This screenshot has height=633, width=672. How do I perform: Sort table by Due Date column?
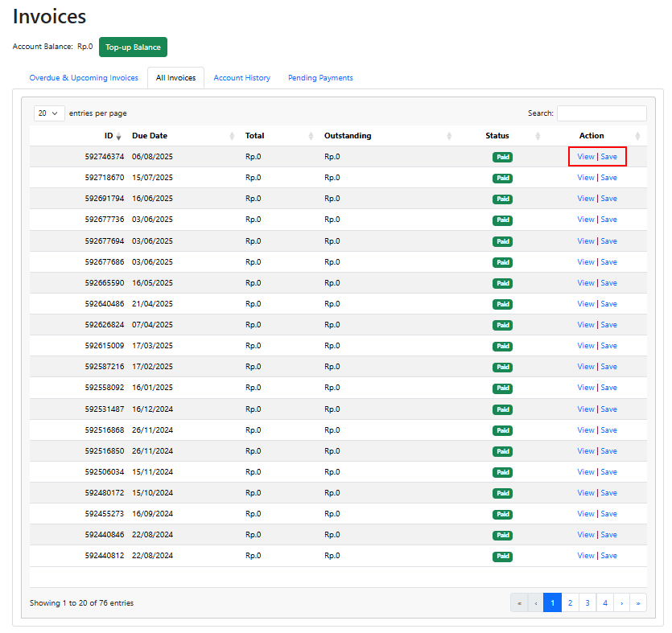183,136
